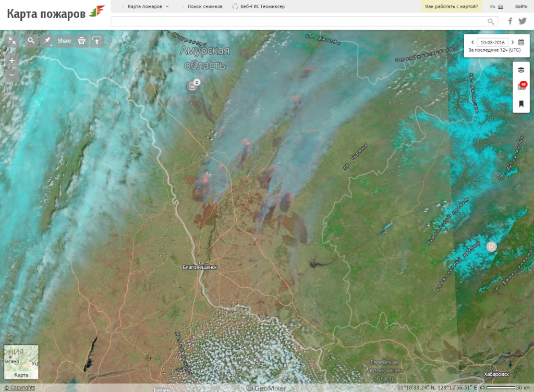534x392 pixels.
Task: Click the Twitter share icon
Action: [x=523, y=21]
